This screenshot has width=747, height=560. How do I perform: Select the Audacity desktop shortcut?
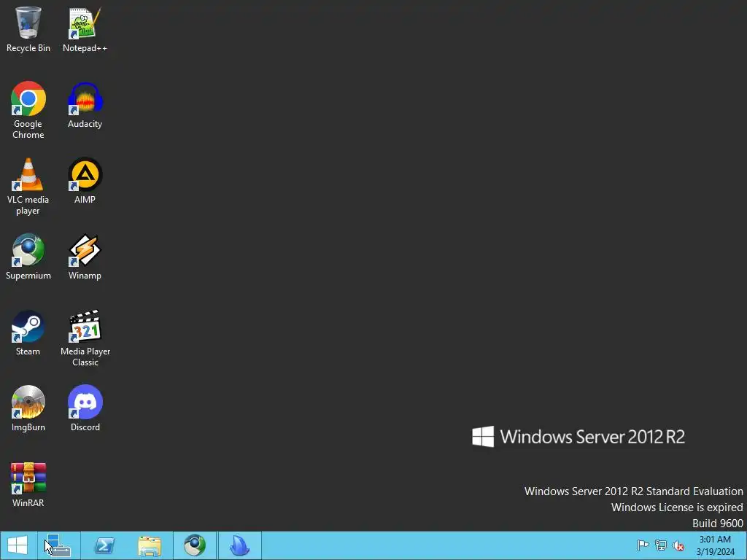click(85, 106)
